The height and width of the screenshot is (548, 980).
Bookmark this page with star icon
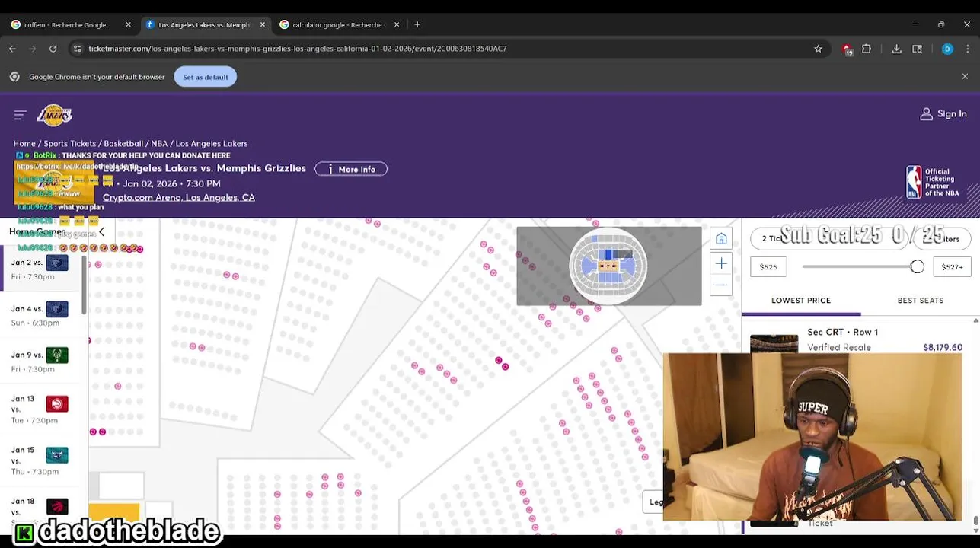point(818,49)
